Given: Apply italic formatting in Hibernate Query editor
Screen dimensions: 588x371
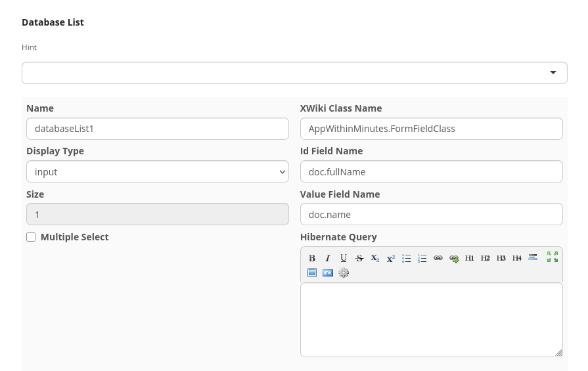Looking at the screenshot, I should [328, 258].
